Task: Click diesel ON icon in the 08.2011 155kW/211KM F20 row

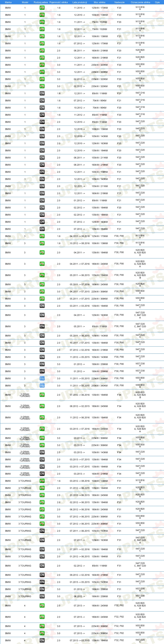Action: tap(42, 158)
